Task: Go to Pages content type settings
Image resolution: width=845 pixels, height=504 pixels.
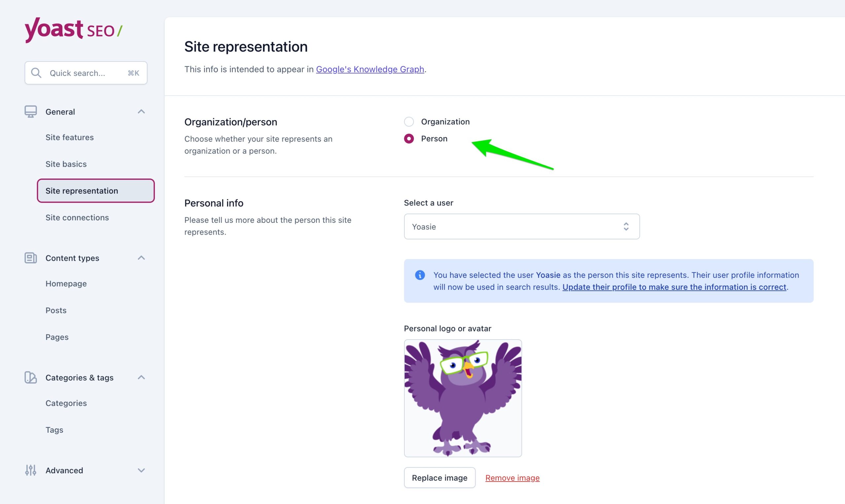Action: 57,337
